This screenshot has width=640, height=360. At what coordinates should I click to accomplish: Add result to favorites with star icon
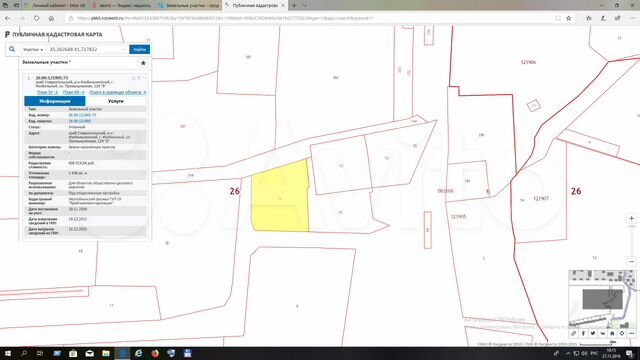coord(143,63)
